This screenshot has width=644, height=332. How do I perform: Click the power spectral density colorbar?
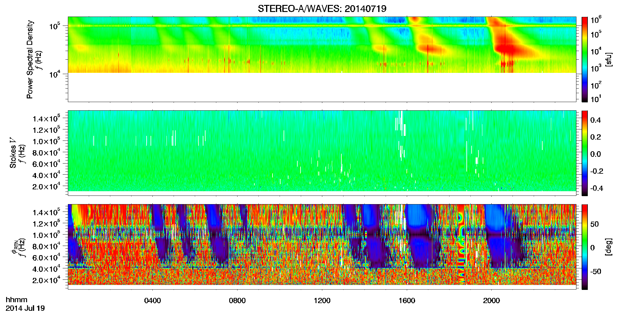coord(585,59)
